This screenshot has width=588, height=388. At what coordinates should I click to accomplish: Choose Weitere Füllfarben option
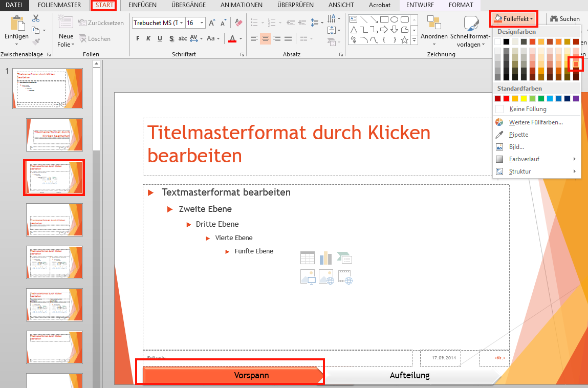[536, 122]
